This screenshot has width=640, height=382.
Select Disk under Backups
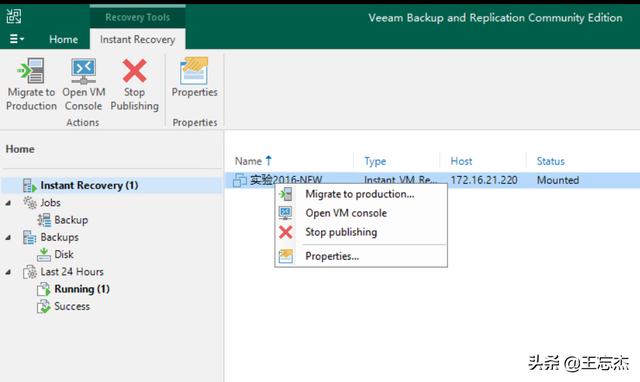coord(64,254)
